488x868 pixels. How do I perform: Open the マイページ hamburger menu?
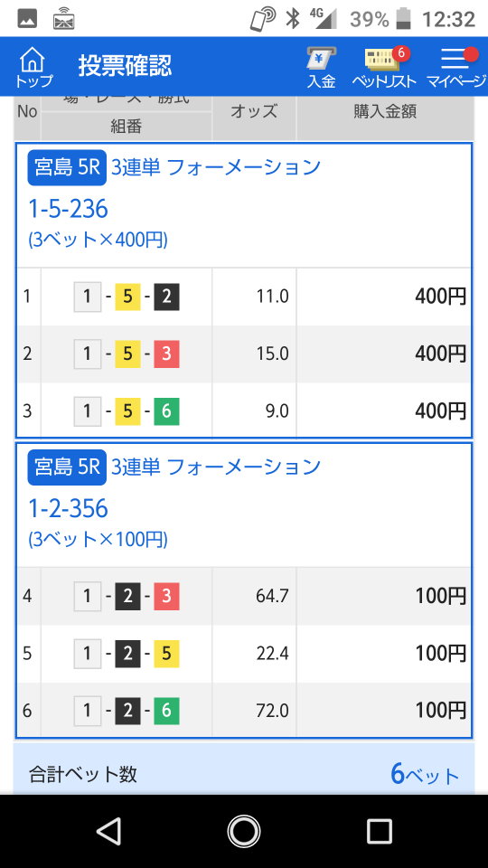457,68
